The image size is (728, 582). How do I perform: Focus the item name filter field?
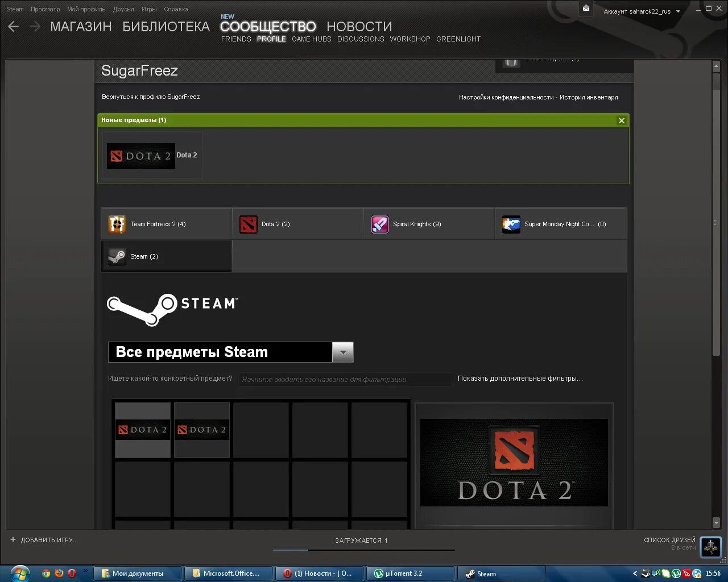(345, 379)
